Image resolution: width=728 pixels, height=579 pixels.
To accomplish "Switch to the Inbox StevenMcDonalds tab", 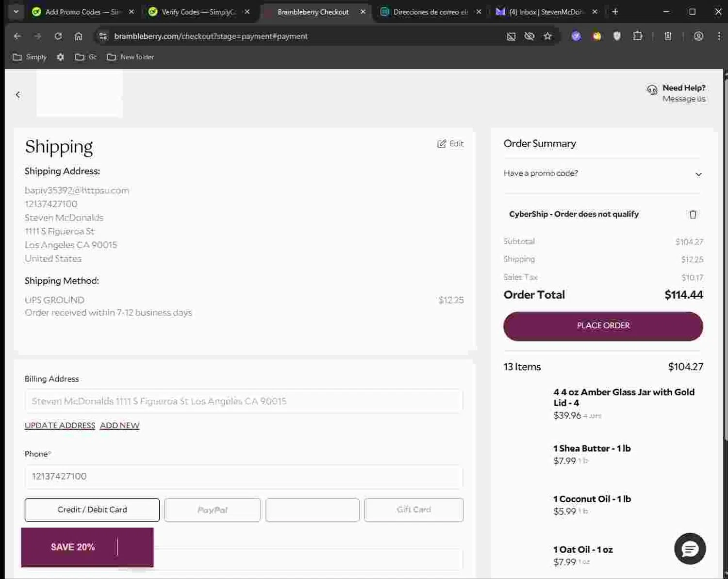I will (x=545, y=12).
